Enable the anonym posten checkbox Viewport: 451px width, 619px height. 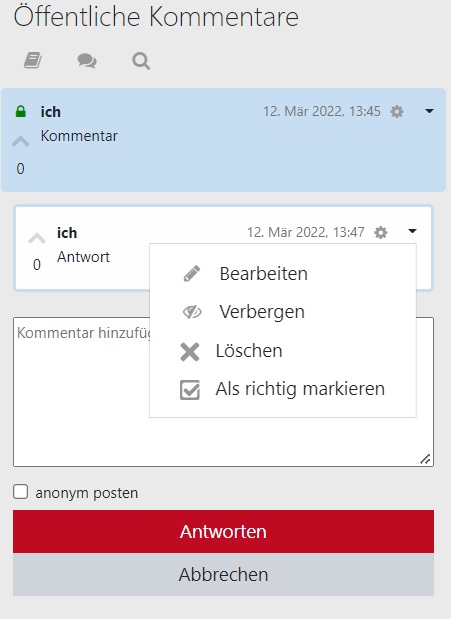click(21, 492)
